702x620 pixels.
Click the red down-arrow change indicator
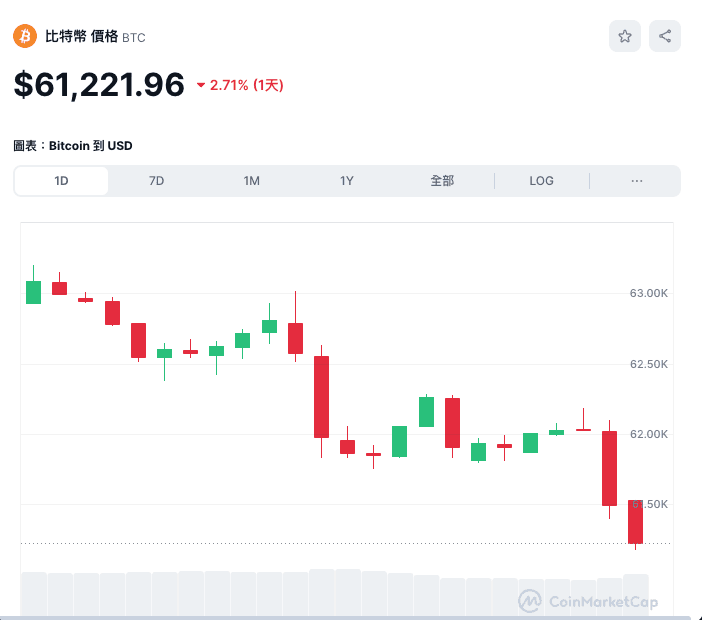[x=201, y=86]
